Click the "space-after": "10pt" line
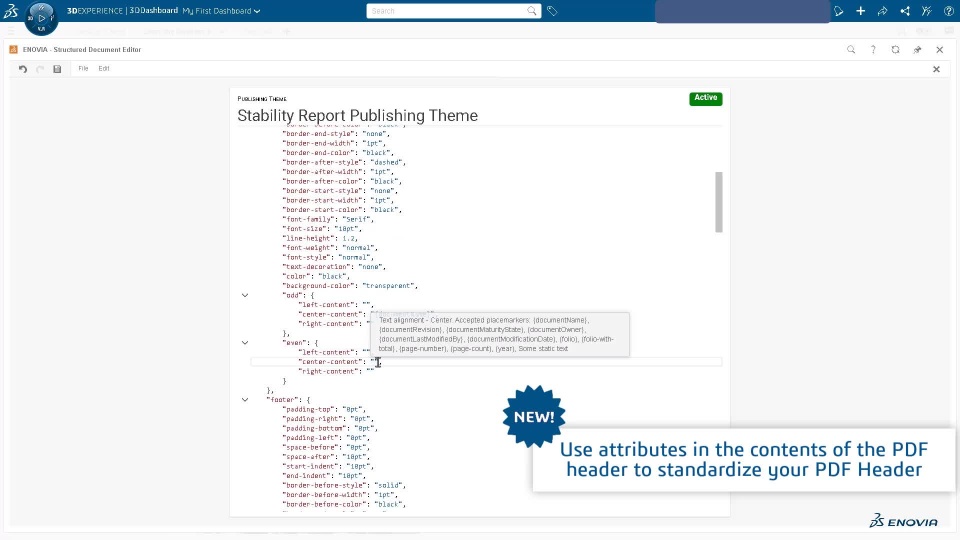The width and height of the screenshot is (960, 540). tap(326, 457)
